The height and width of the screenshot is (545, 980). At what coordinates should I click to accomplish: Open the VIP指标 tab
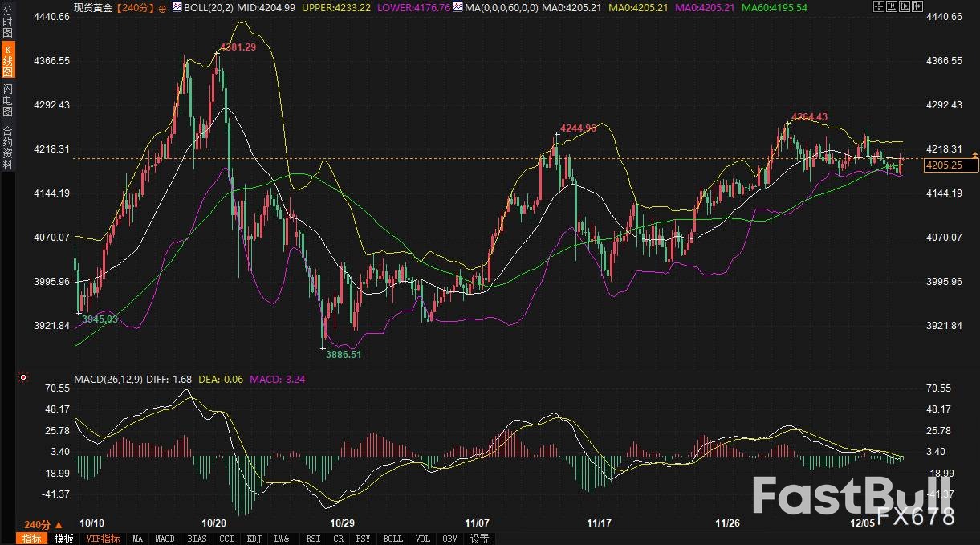click(103, 539)
